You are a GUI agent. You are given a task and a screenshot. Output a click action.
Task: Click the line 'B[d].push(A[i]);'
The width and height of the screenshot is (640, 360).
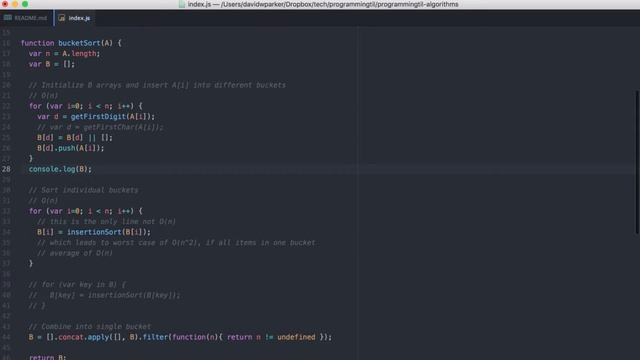point(71,148)
